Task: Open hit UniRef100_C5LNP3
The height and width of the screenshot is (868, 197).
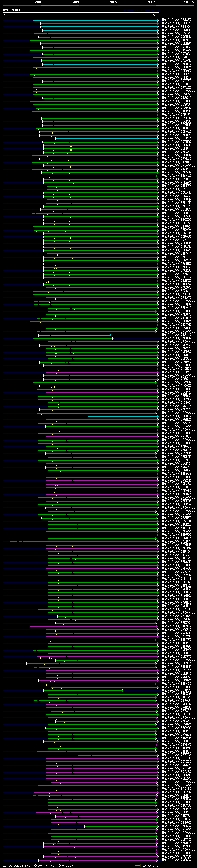Action: [x=177, y=135]
